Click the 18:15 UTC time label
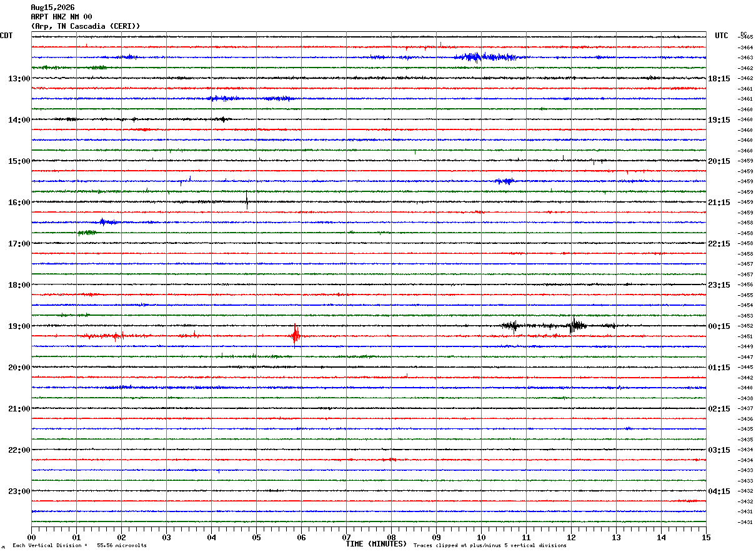Image resolution: width=756 pixels, height=554 pixels. [x=719, y=78]
